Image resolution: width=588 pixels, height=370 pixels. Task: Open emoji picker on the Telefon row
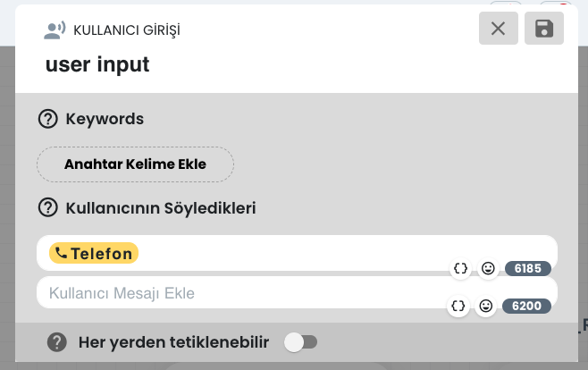coord(488,268)
